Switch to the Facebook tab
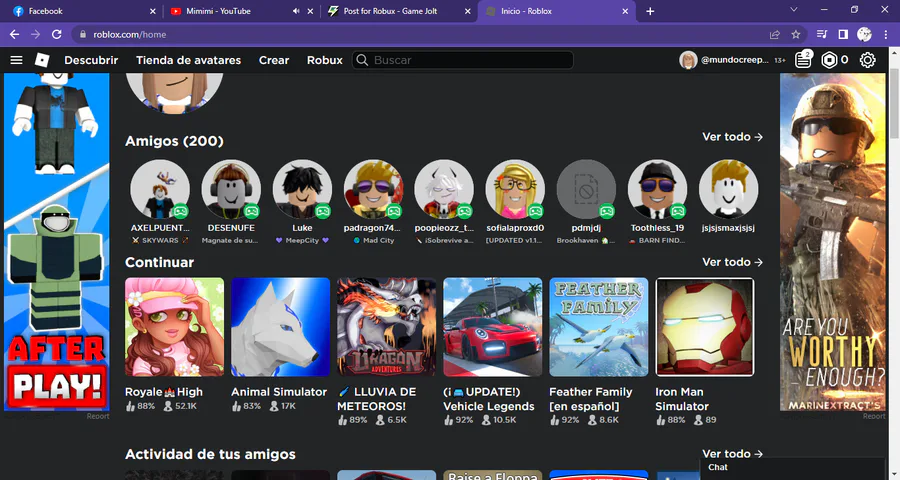 [80, 11]
